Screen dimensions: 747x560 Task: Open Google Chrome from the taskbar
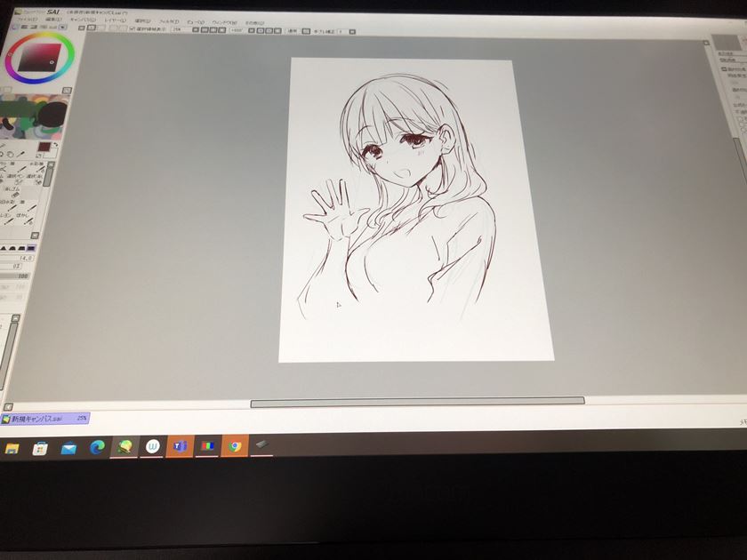(235, 447)
